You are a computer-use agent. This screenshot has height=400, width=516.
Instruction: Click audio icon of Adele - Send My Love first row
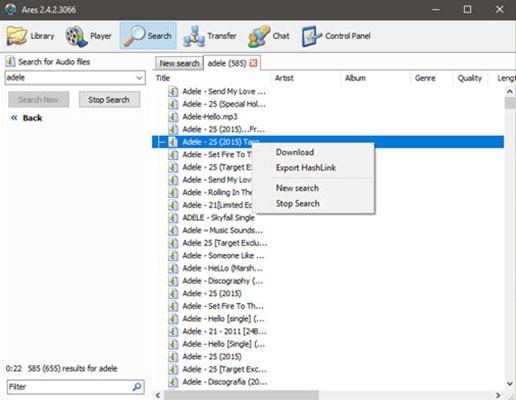point(173,91)
